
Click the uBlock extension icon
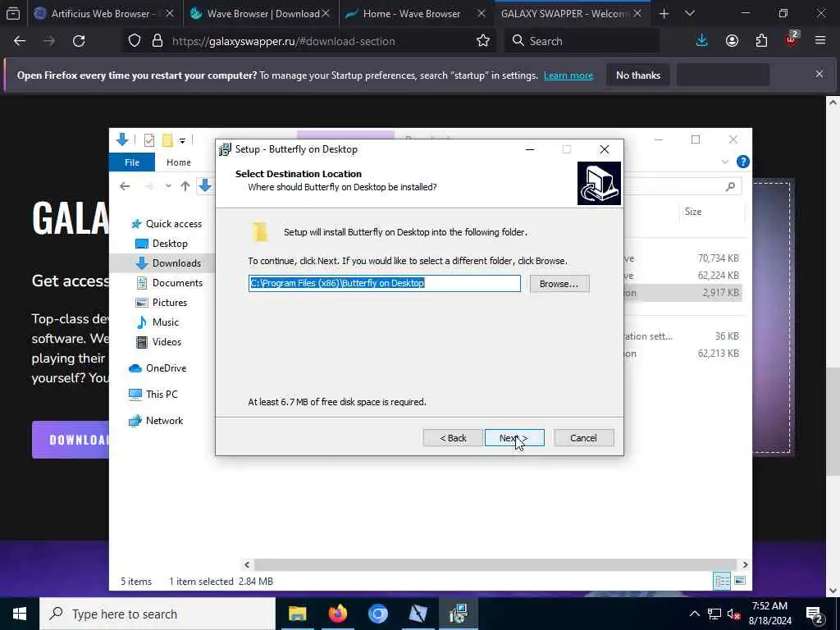point(792,39)
